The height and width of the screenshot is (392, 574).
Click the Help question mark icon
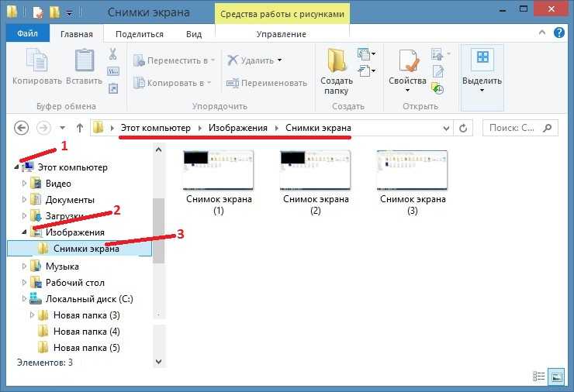tap(559, 33)
